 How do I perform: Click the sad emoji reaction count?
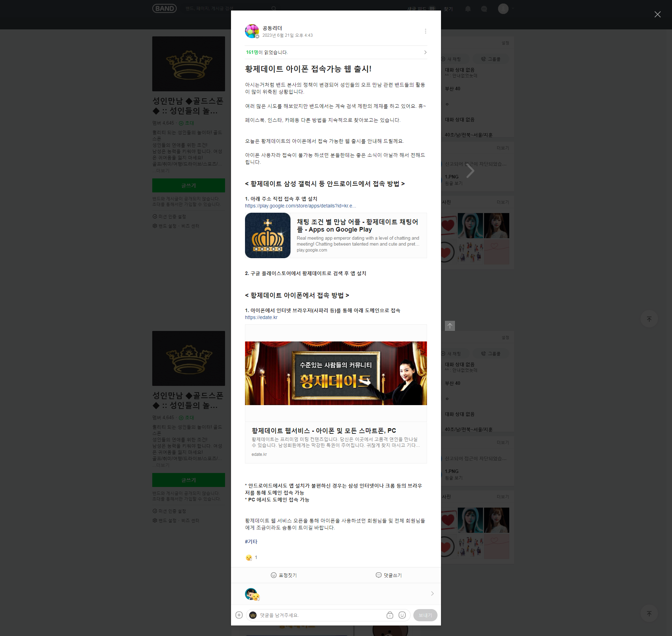(252, 558)
